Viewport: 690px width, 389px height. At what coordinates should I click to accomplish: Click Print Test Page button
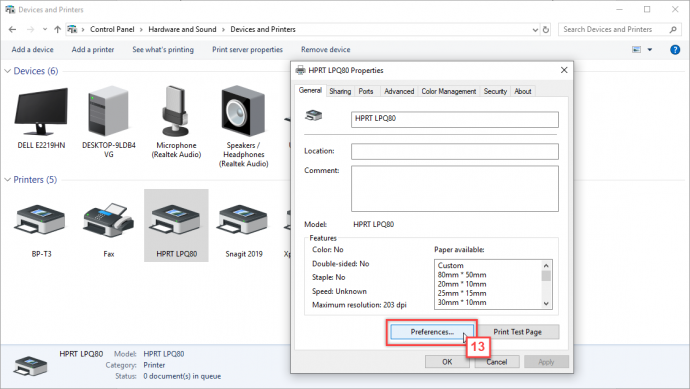pos(518,332)
